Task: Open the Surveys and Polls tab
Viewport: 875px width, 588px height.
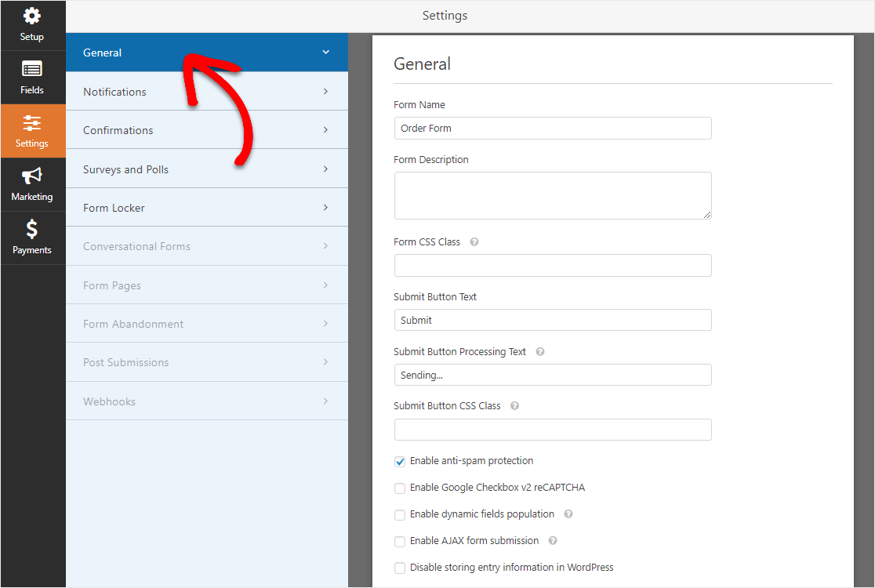Action: coord(207,169)
